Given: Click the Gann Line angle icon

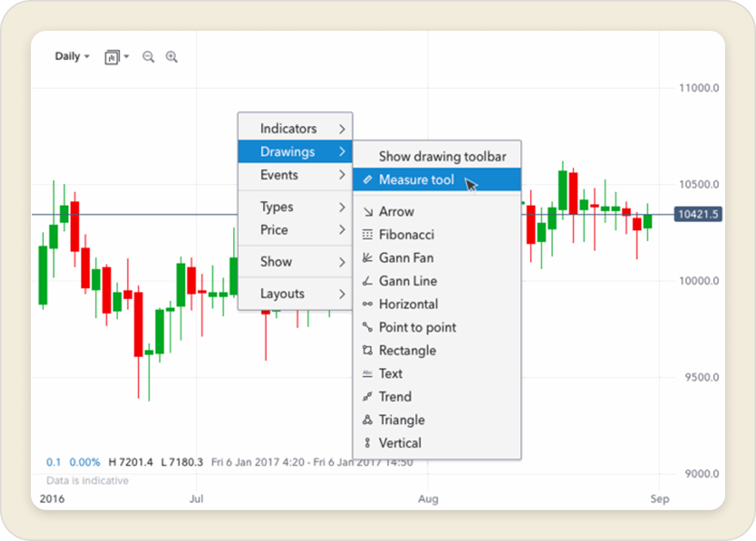Looking at the screenshot, I should [x=367, y=281].
